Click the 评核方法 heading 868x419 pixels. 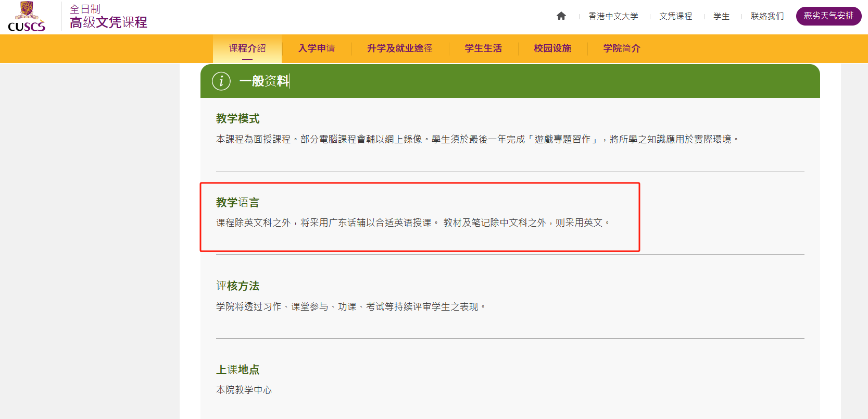238,286
